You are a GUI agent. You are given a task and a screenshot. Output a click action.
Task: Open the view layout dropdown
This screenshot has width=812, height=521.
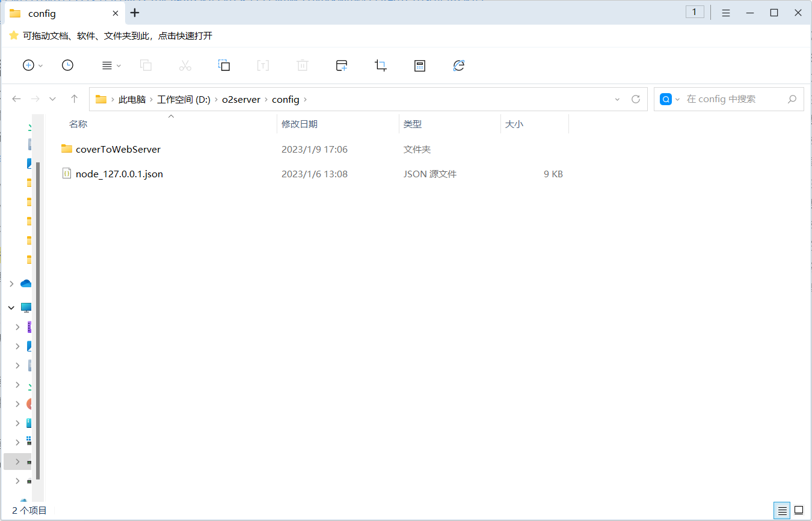(x=111, y=66)
